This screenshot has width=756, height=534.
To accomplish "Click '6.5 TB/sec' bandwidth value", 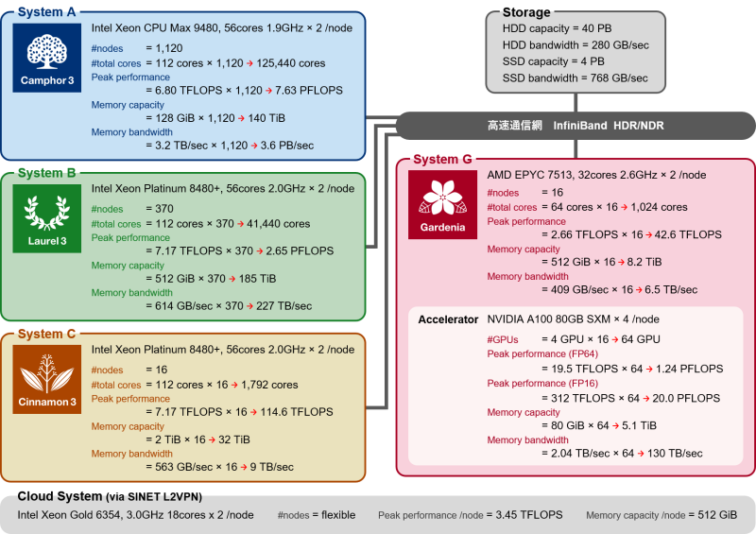I will pos(671,289).
